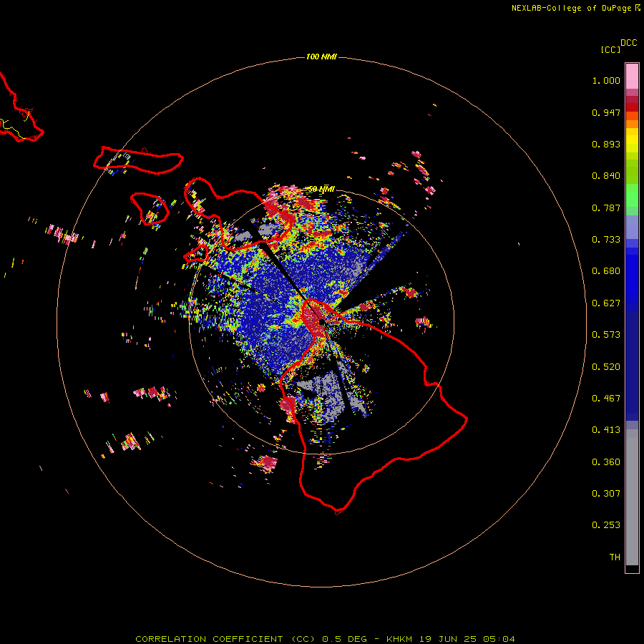The width and height of the screenshot is (644, 644).
Task: Click the 0.5 DEG elevation text
Action: tap(344, 639)
